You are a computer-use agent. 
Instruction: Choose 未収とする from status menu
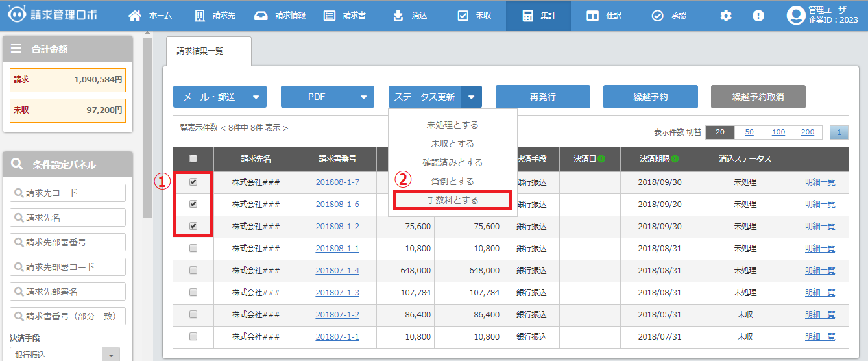(x=452, y=143)
